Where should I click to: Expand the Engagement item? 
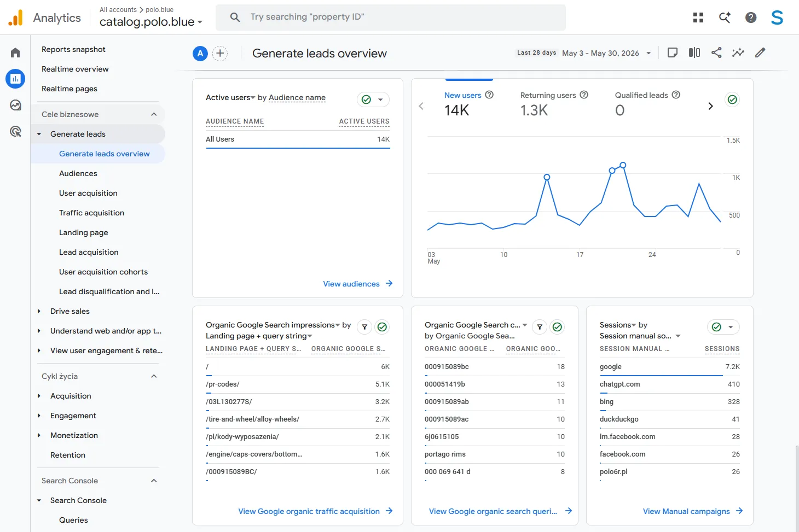(x=39, y=416)
